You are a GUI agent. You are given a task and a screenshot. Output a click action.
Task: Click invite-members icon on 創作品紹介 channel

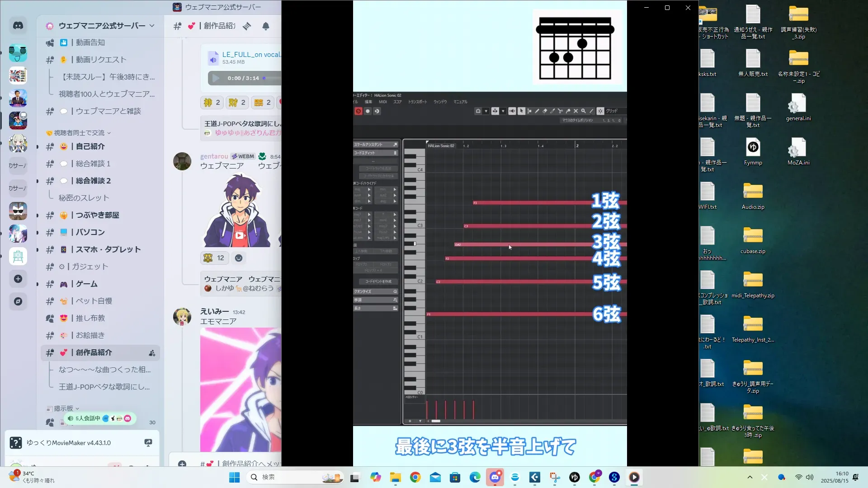point(152,353)
